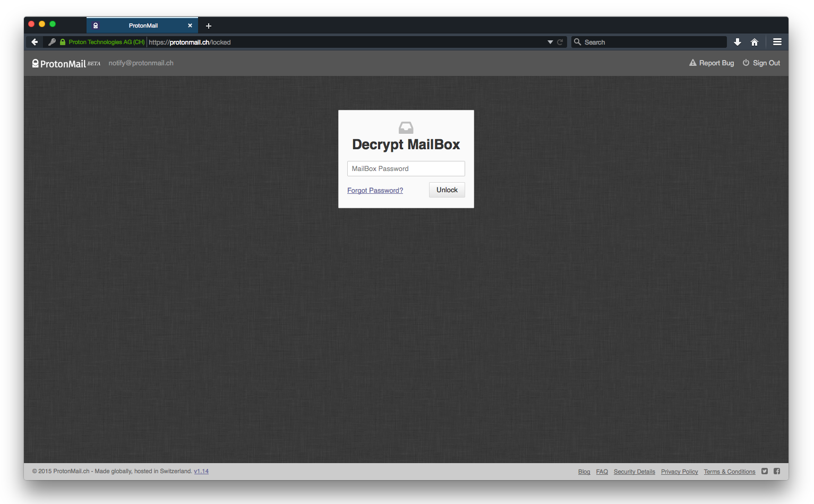Viewport: 814px width, 504px height.
Task: Close the ProtonMail tab
Action: pos(190,25)
